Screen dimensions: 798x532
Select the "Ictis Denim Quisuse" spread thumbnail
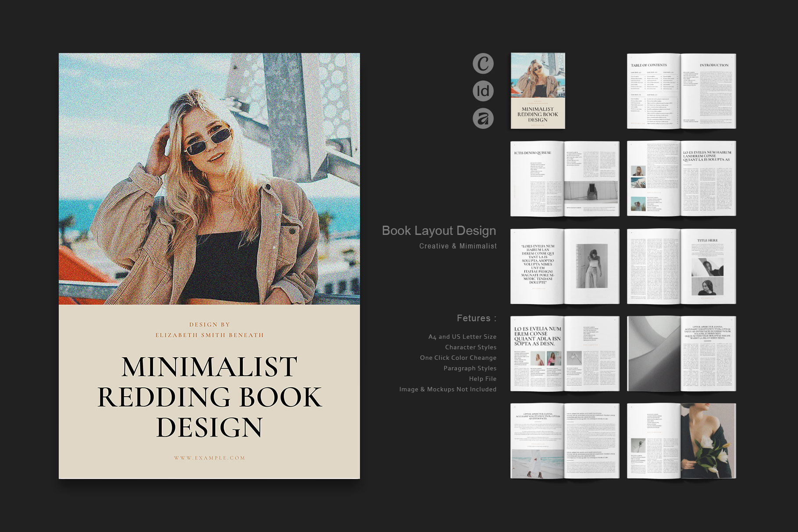565,178
